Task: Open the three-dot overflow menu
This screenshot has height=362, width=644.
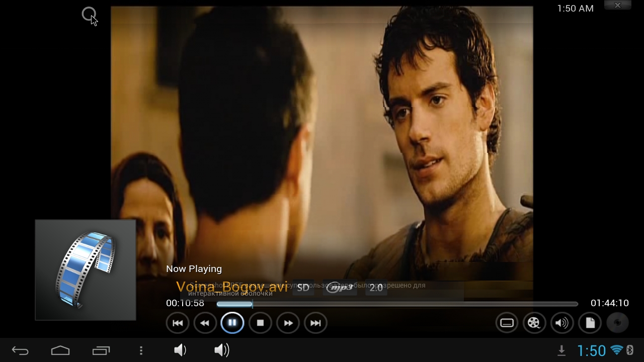Action: [141, 350]
